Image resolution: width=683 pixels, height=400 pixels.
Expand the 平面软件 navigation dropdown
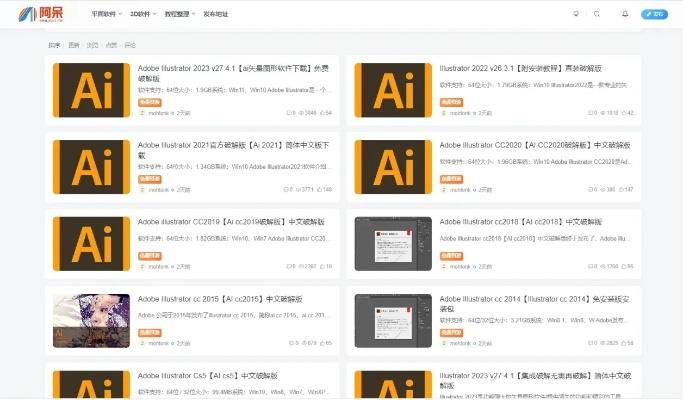[107, 14]
